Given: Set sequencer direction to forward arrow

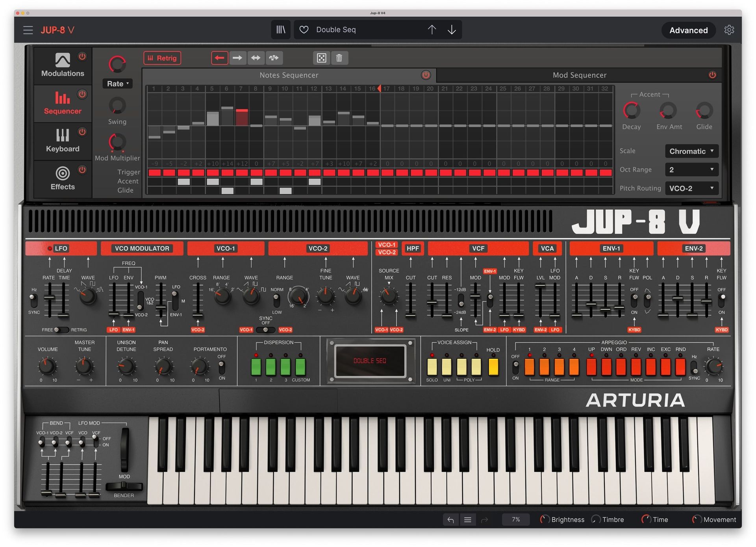Looking at the screenshot, I should (237, 58).
